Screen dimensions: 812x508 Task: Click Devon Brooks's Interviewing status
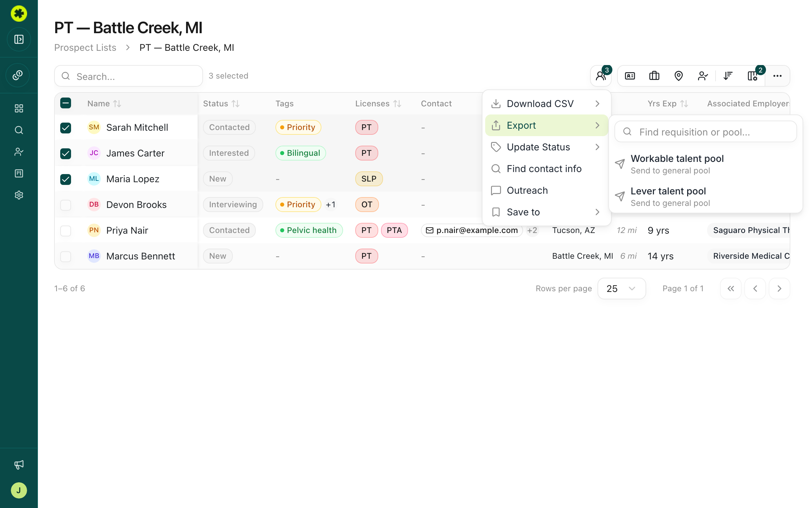[x=233, y=205]
